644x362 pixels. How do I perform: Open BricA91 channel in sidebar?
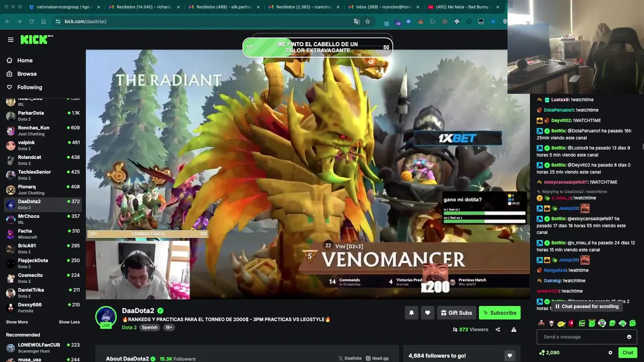pos(43,248)
